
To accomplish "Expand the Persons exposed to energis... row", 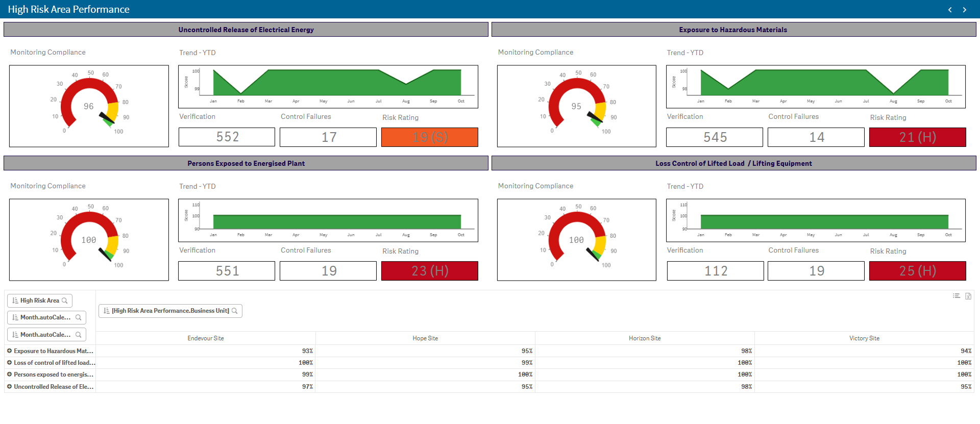I will coord(9,375).
